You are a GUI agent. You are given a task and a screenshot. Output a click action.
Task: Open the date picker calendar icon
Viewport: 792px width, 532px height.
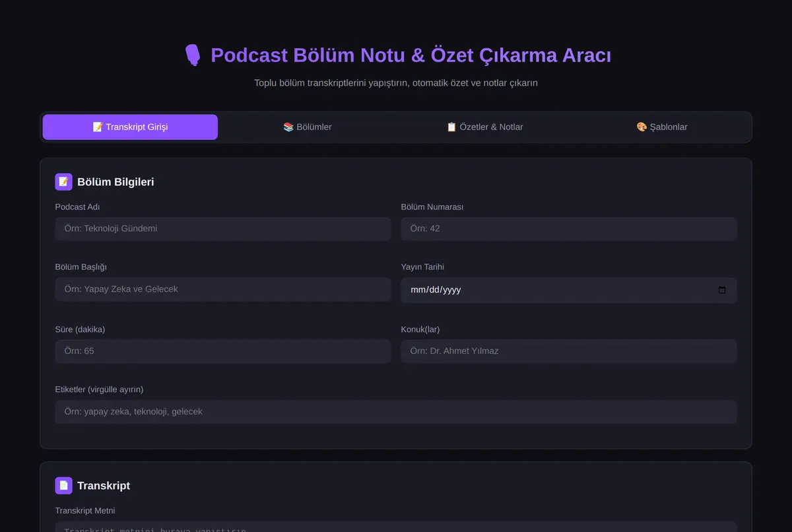[722, 290]
